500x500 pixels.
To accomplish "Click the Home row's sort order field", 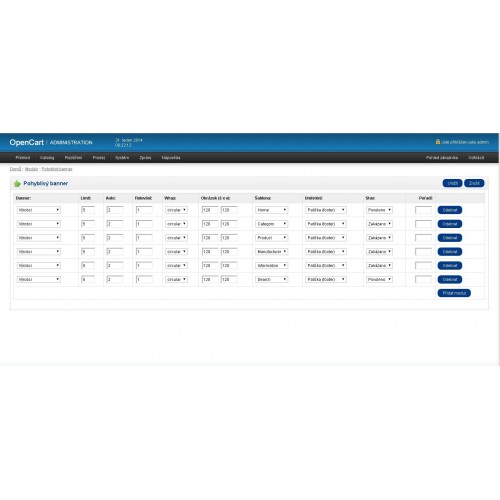I will point(423,210).
